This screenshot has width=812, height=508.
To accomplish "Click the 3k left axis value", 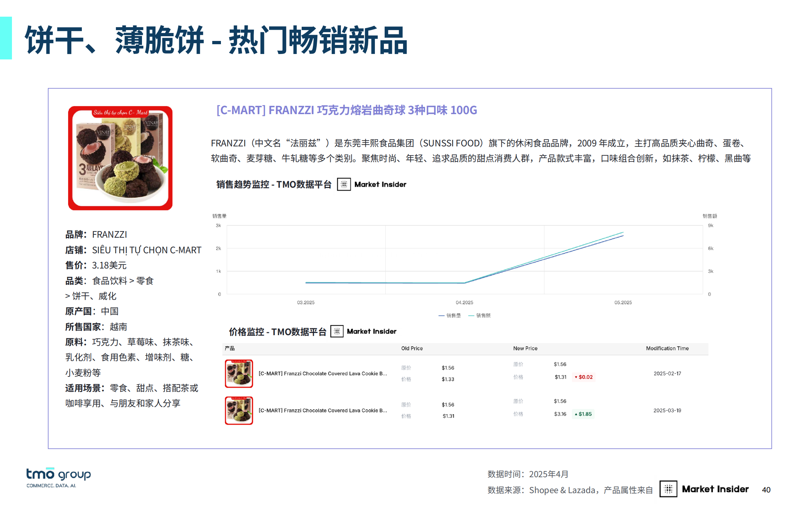I will pos(218,226).
